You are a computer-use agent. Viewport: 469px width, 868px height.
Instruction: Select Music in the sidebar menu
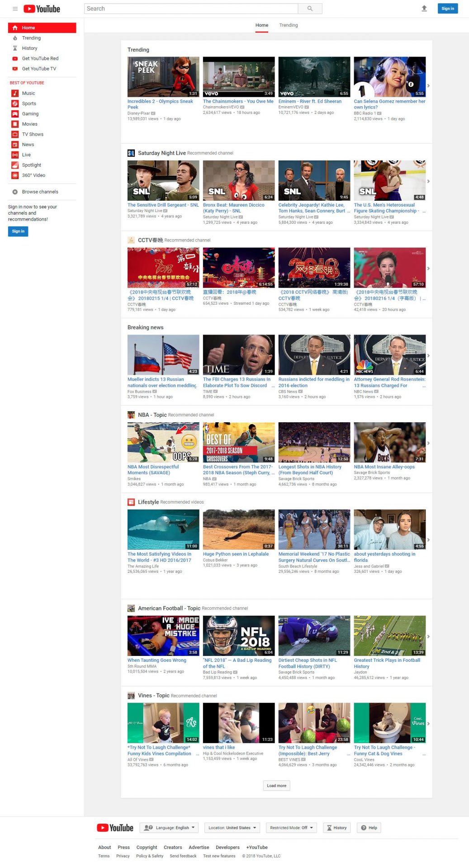pyautogui.click(x=42, y=93)
